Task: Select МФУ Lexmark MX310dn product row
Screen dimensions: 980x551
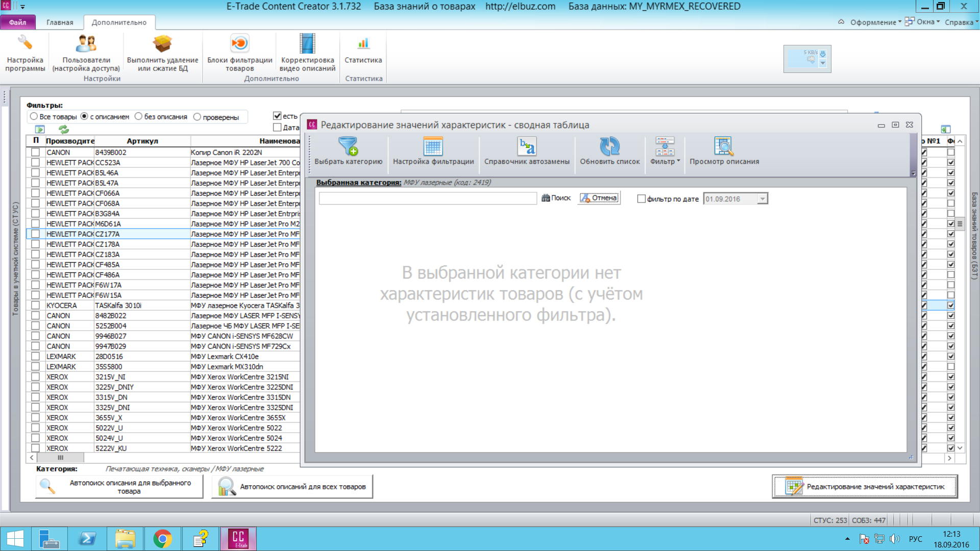Action: click(x=163, y=367)
